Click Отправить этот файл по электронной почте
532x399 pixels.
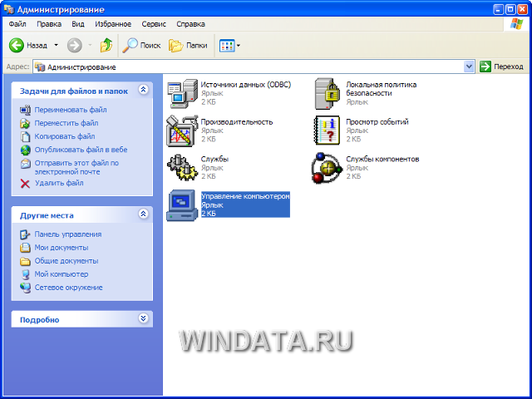76,167
